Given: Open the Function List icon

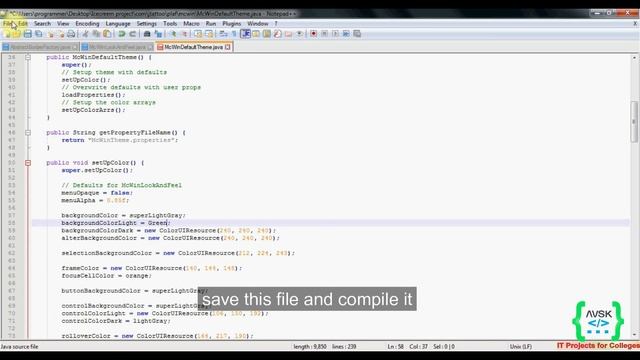Looking at the screenshot, I should [278, 34].
